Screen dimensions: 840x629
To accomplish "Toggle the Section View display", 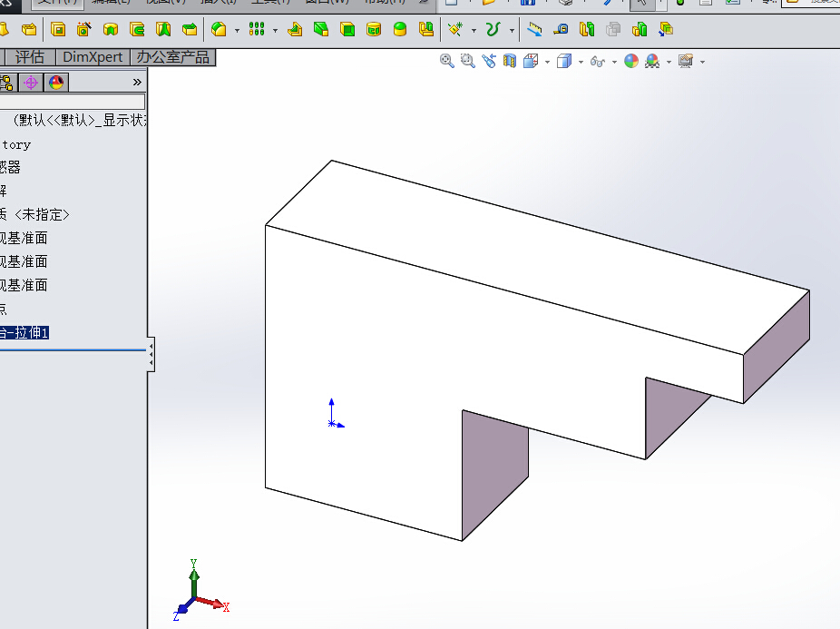I will click(510, 61).
